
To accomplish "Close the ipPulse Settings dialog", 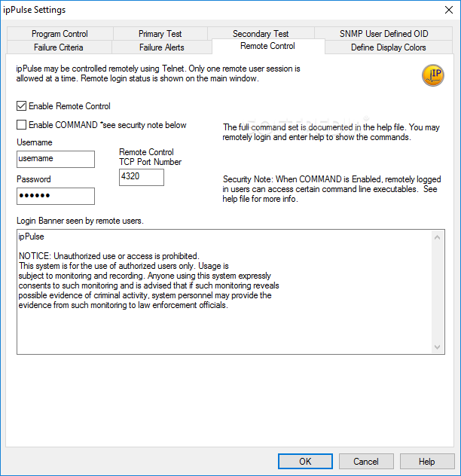I will 449,10.
